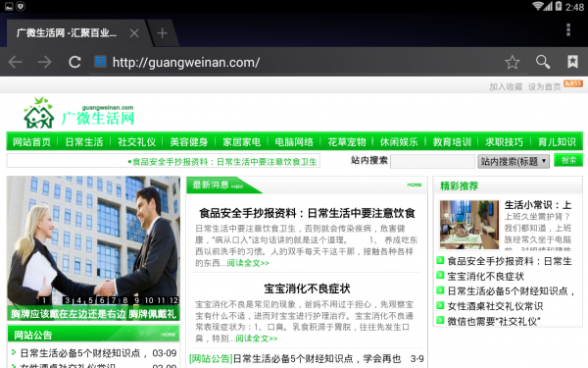The height and width of the screenshot is (368, 588).
Task: Select slide number 6 in slideshow
Action: (x=102, y=300)
